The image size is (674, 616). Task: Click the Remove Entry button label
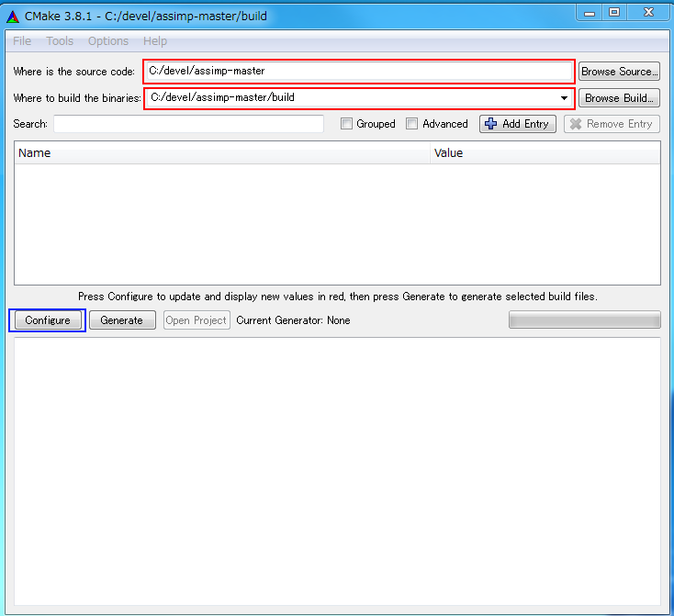[620, 124]
